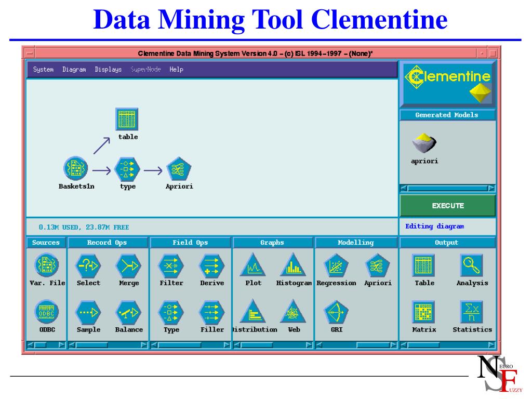Select the Apriori node on the canvas
The height and width of the screenshot is (399, 532).
coord(179,169)
